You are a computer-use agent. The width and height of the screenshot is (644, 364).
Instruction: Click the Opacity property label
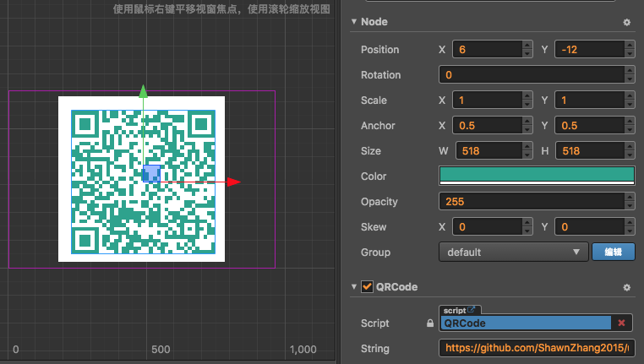click(x=379, y=202)
